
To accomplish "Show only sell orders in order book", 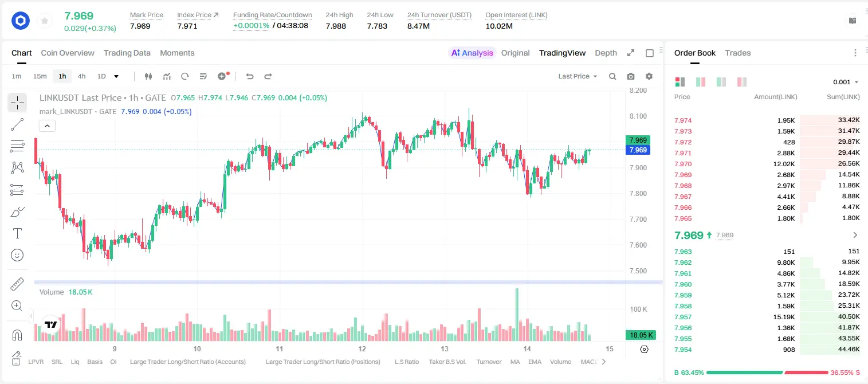I will pyautogui.click(x=741, y=82).
